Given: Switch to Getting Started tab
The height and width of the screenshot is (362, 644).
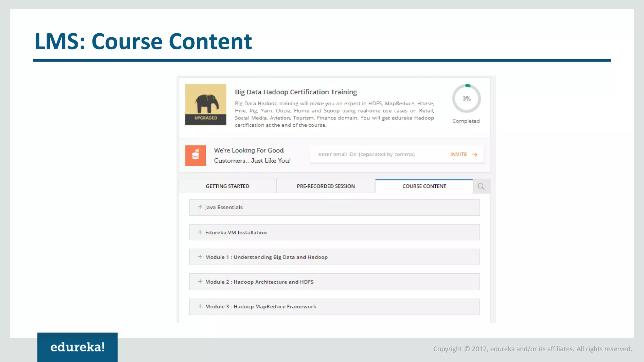Looking at the screenshot, I should point(227,186).
